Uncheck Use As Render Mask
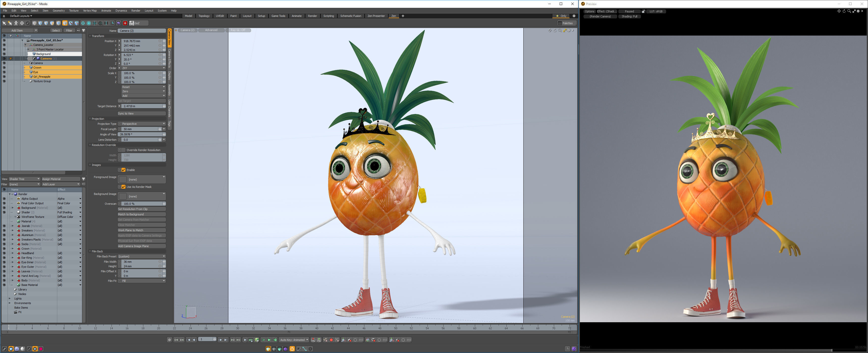Image resolution: width=868 pixels, height=353 pixels. [123, 187]
